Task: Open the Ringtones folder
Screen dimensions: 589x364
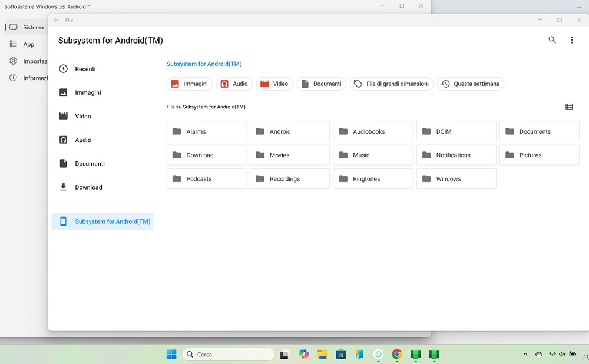Action: tap(373, 178)
